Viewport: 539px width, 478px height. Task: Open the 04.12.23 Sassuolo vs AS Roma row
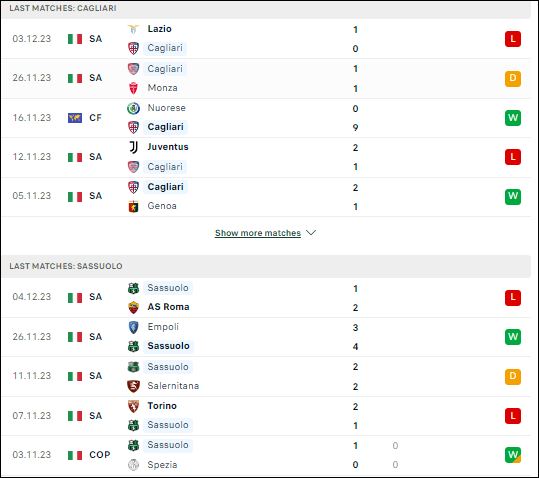[x=266, y=298]
